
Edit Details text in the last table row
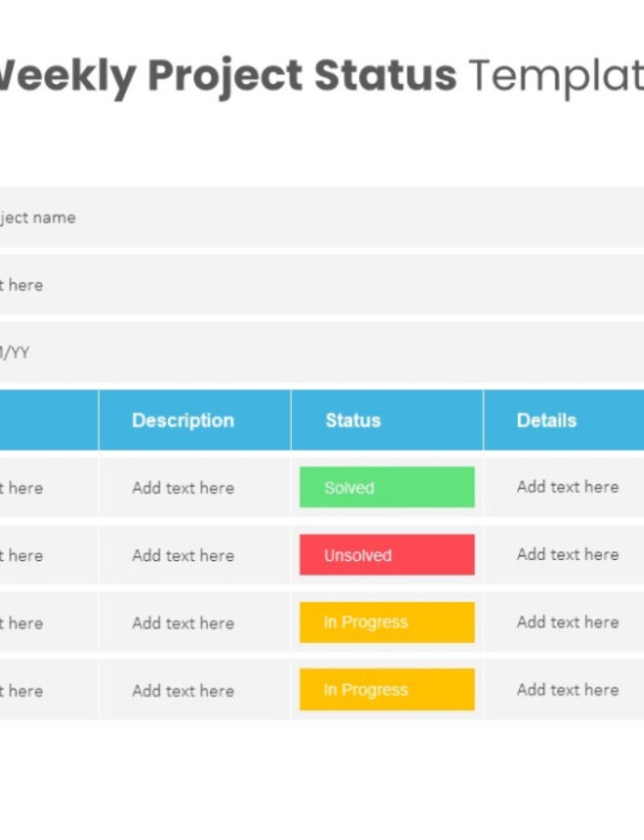(x=567, y=690)
